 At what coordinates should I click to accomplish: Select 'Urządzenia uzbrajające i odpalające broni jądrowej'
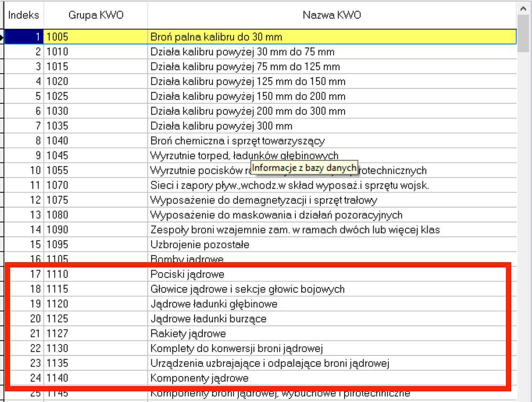(261, 363)
